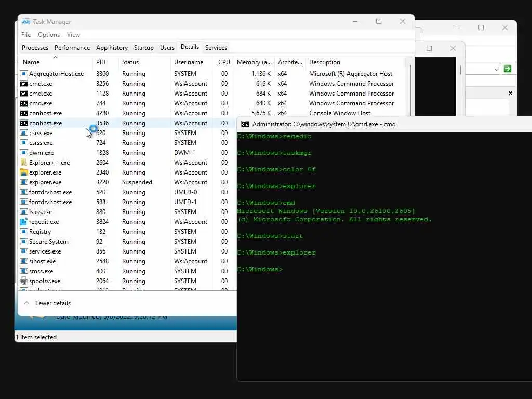This screenshot has width=532, height=399.
Task: Click the Console Window Host description
Action: 340,113
